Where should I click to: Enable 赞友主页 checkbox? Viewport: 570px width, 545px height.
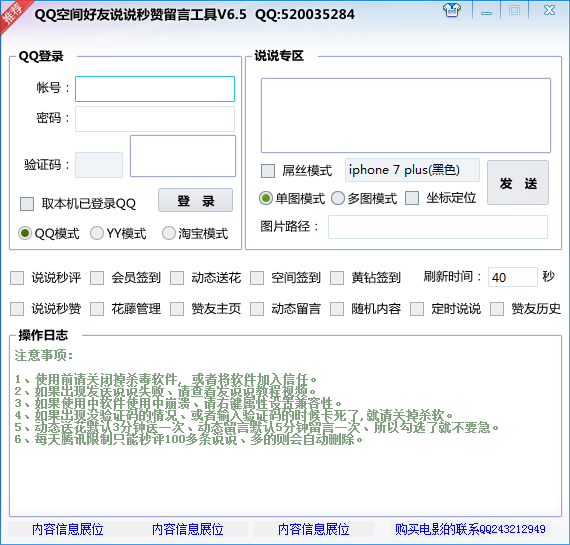coord(177,309)
